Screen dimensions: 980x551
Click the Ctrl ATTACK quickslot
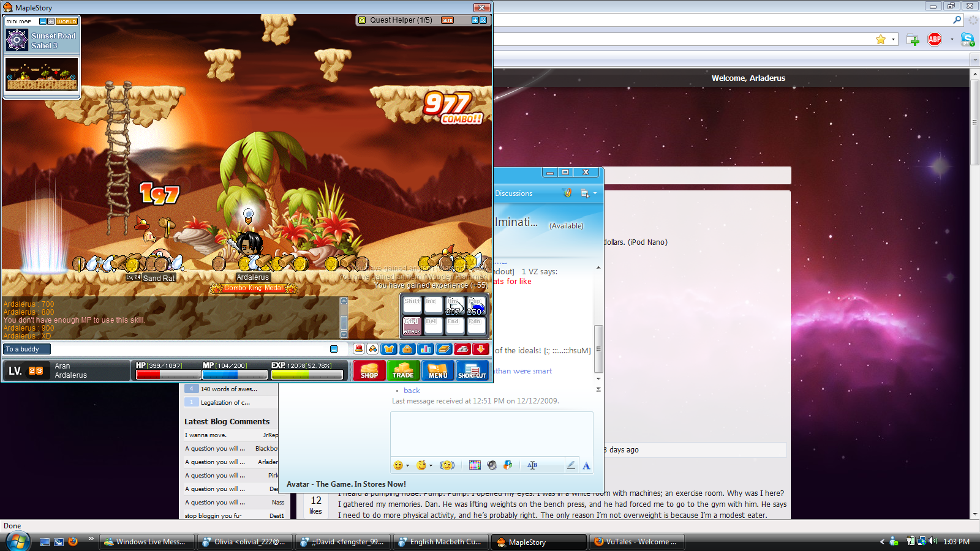(412, 326)
